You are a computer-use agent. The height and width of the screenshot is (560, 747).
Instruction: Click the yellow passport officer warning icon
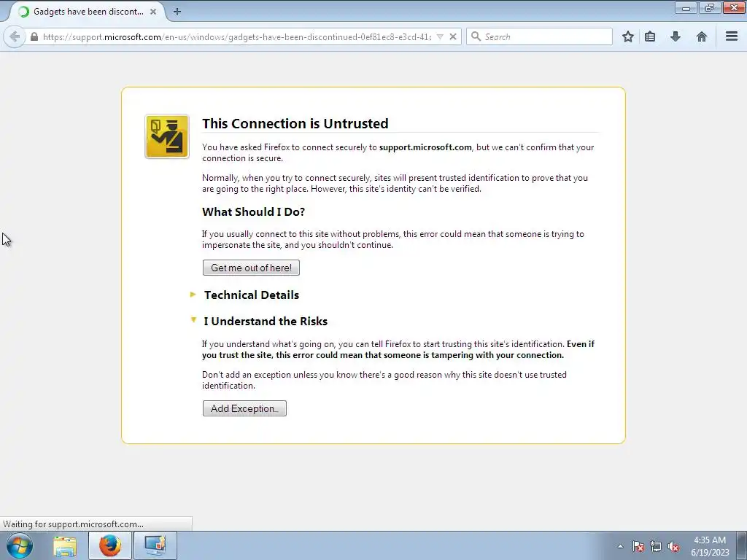click(x=167, y=136)
